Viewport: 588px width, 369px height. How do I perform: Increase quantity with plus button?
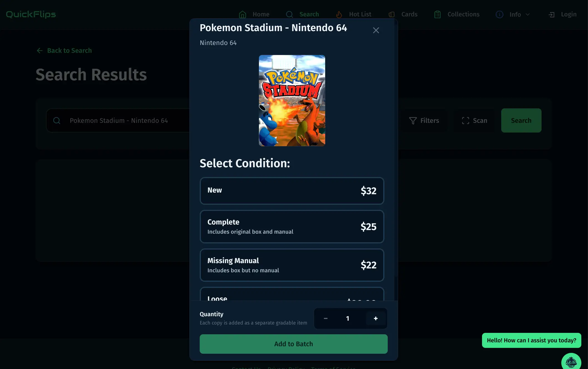[x=376, y=318]
